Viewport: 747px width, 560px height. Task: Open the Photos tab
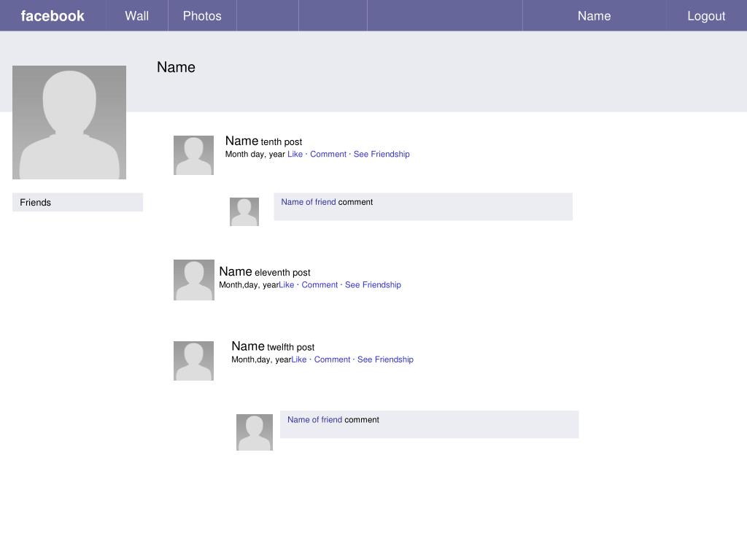[202, 16]
